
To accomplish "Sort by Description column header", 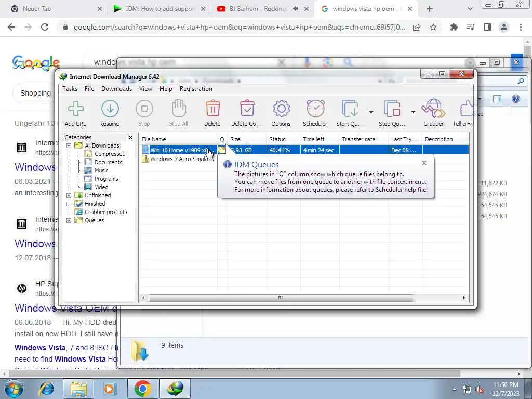I will (446, 139).
